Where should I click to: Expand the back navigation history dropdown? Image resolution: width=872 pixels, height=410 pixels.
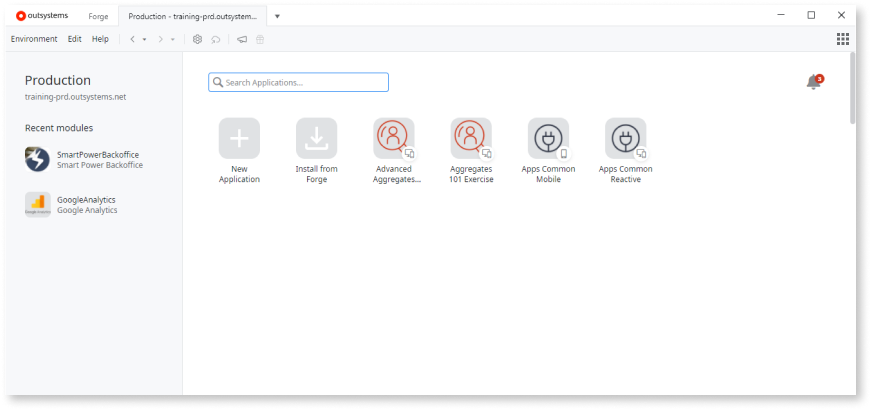(144, 39)
